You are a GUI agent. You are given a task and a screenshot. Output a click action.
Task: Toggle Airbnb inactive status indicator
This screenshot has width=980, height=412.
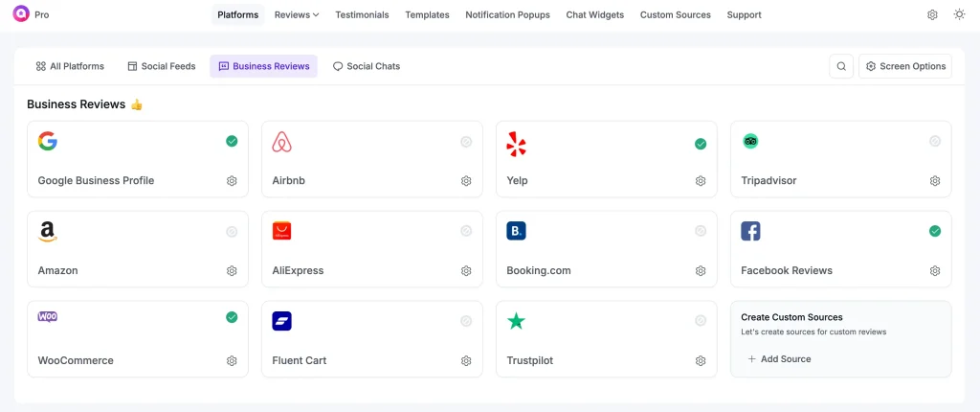pyautogui.click(x=466, y=142)
